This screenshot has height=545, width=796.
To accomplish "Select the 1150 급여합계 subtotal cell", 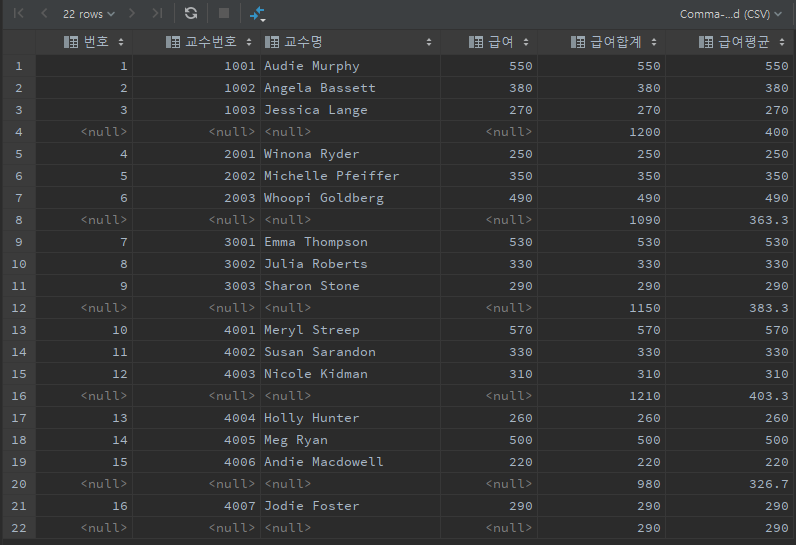I will click(602, 308).
